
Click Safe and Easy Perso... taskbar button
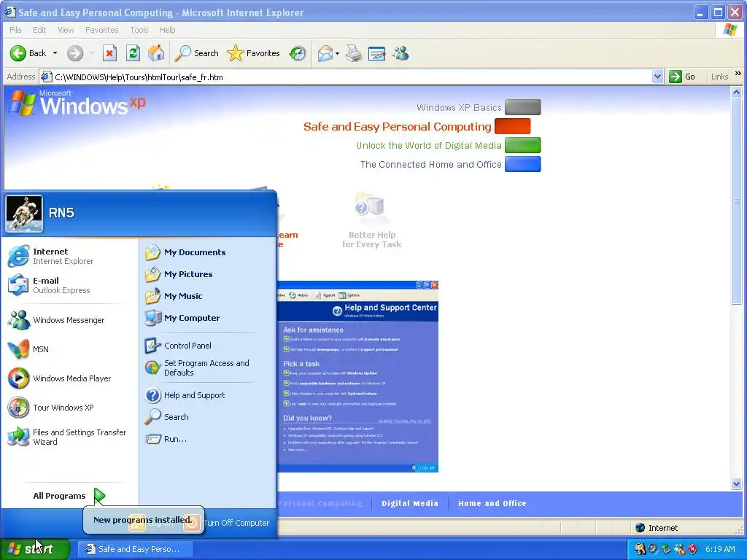[x=135, y=549]
